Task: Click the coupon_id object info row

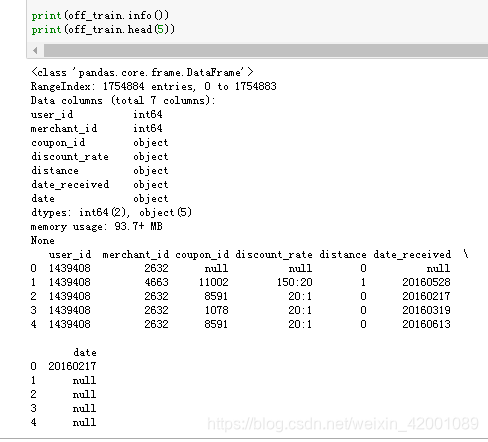Action: click(x=100, y=142)
